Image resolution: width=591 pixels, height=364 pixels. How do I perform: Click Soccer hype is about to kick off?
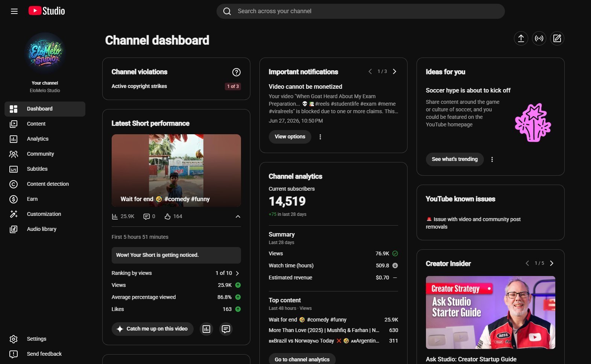tap(468, 90)
